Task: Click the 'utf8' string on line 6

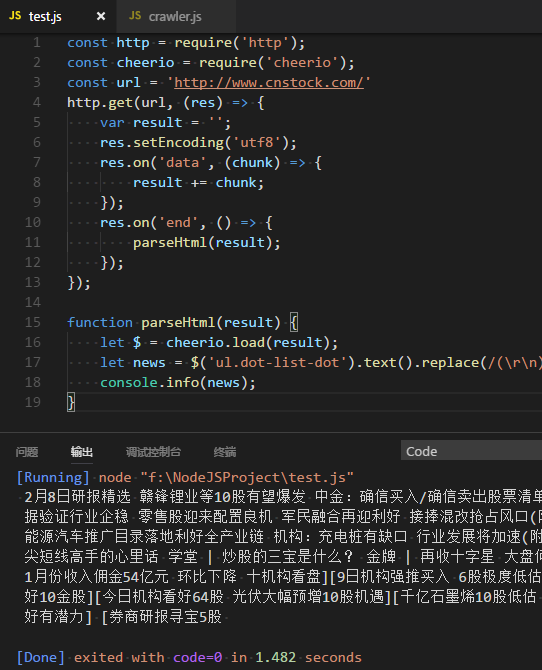Action: pyautogui.click(x=256, y=143)
